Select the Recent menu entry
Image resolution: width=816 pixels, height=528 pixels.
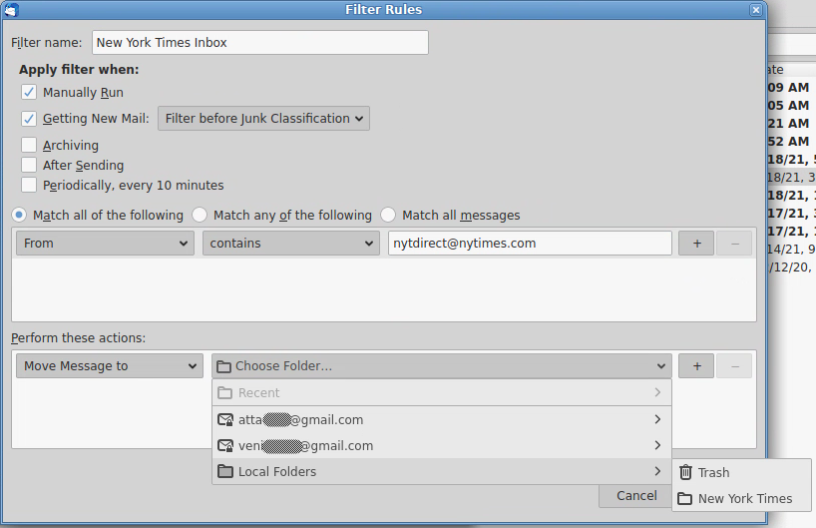442,393
